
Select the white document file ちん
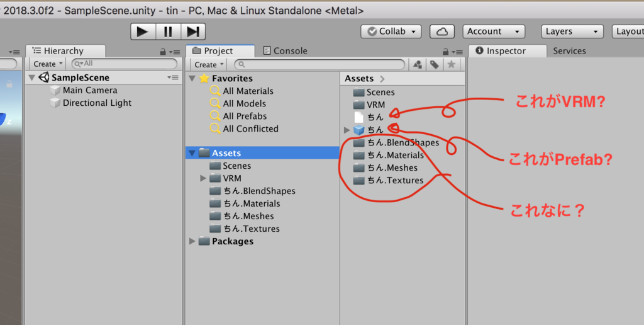coord(368,117)
